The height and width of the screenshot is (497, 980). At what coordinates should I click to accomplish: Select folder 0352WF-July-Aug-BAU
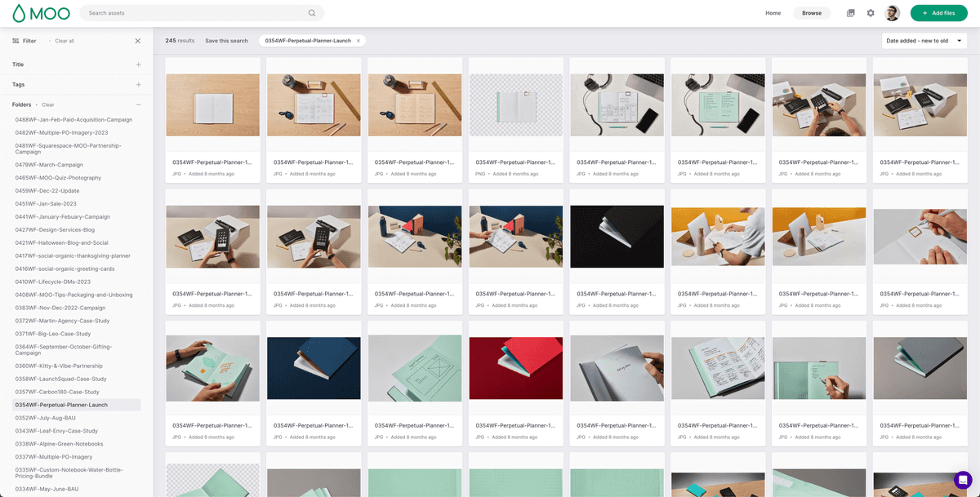point(46,418)
